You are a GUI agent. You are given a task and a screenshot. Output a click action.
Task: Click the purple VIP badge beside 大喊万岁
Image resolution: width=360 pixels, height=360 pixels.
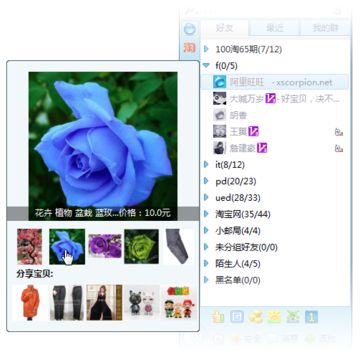(270, 99)
